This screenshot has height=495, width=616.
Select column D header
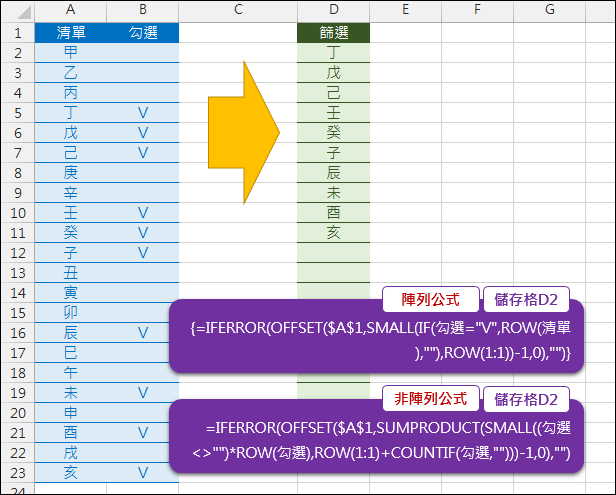point(334,11)
